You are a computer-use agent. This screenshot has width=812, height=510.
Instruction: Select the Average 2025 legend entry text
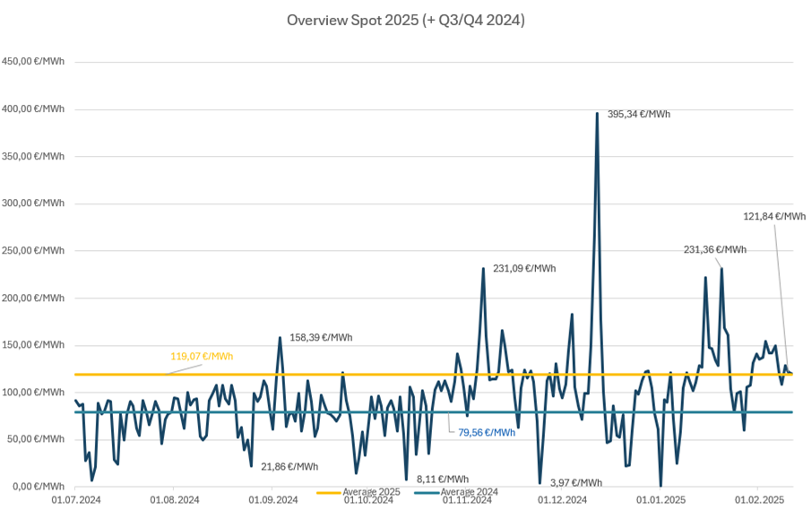click(x=372, y=492)
